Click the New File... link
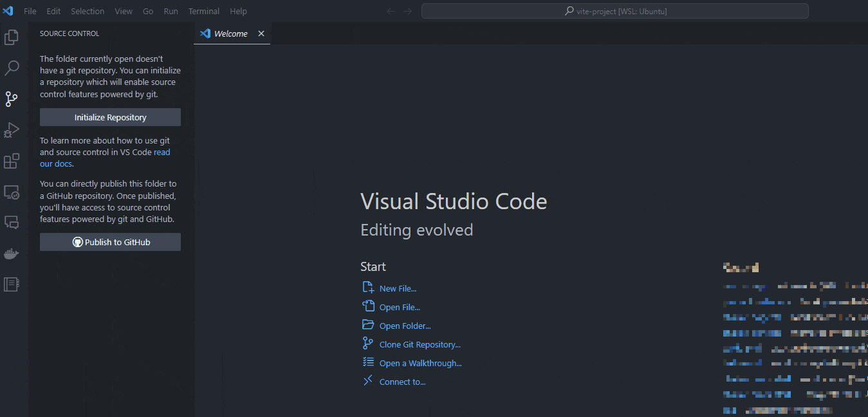This screenshot has height=417, width=868. (398, 288)
